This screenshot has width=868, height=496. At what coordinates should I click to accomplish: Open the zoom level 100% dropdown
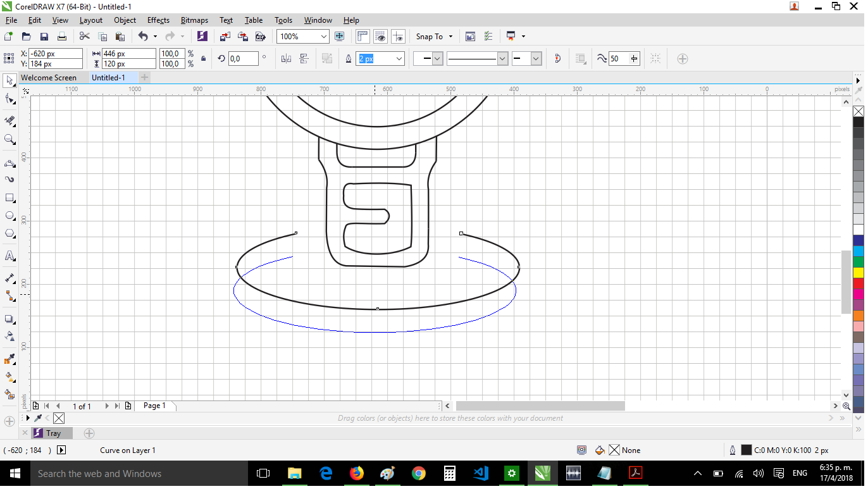[x=324, y=37]
